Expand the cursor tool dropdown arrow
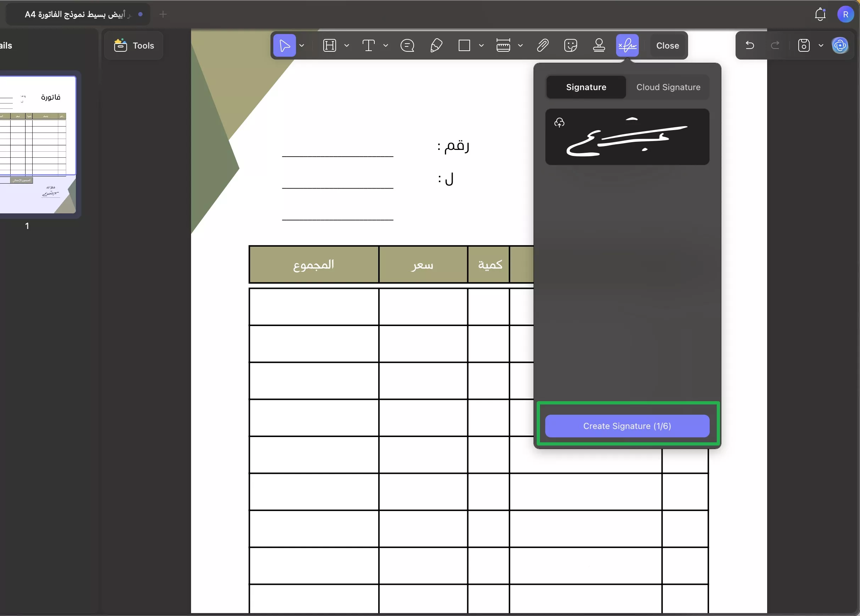Image resolution: width=860 pixels, height=616 pixels. [x=302, y=45]
